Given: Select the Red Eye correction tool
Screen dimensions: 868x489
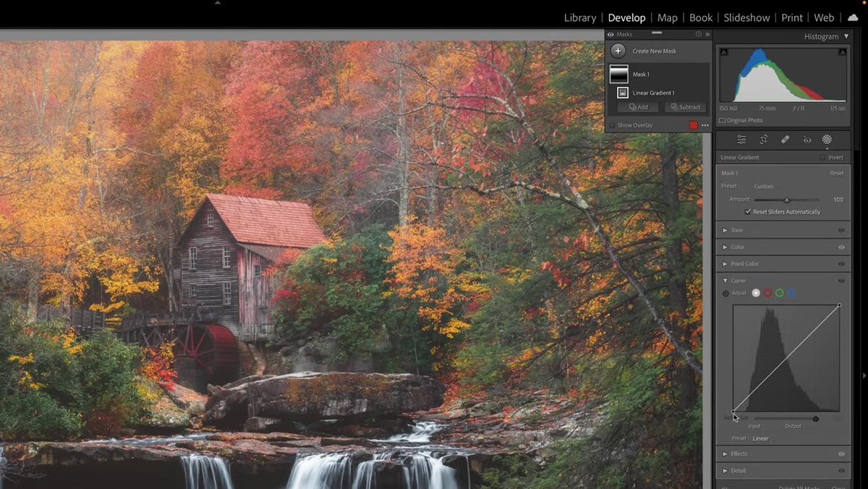Looking at the screenshot, I should (807, 140).
